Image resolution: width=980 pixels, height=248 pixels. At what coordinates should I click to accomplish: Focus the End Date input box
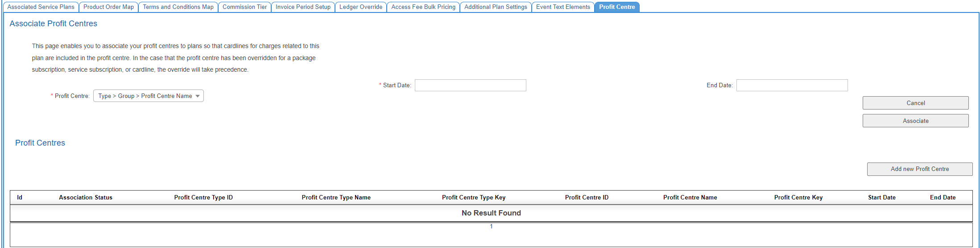point(792,85)
